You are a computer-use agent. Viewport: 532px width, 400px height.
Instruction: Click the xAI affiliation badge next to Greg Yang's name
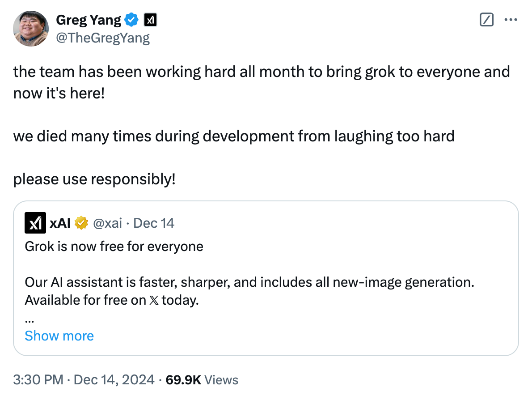coord(150,20)
